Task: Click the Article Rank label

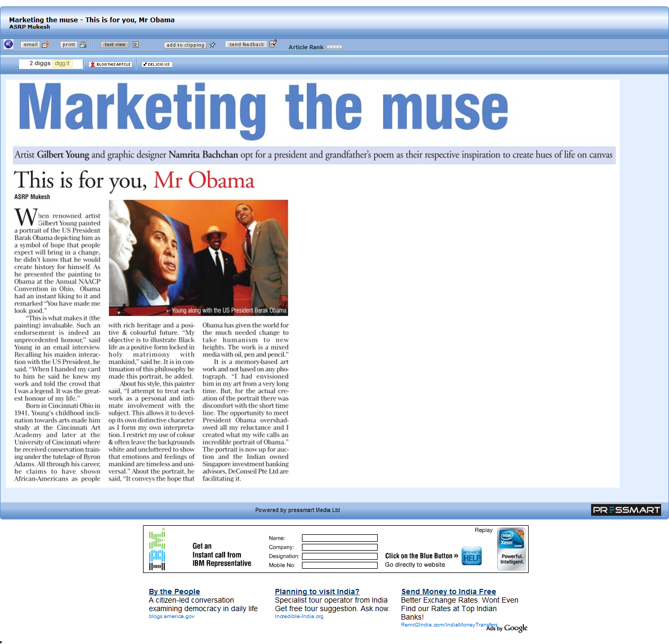Action: 306,47
